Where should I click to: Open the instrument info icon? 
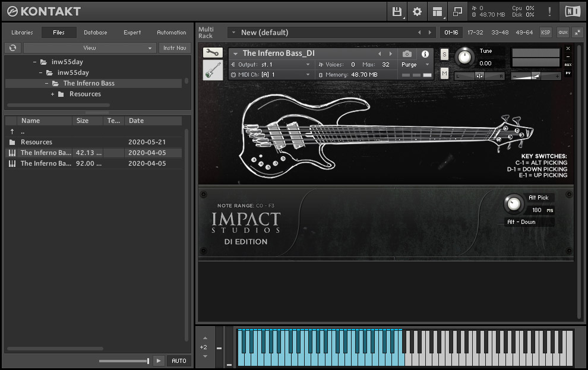coord(425,53)
